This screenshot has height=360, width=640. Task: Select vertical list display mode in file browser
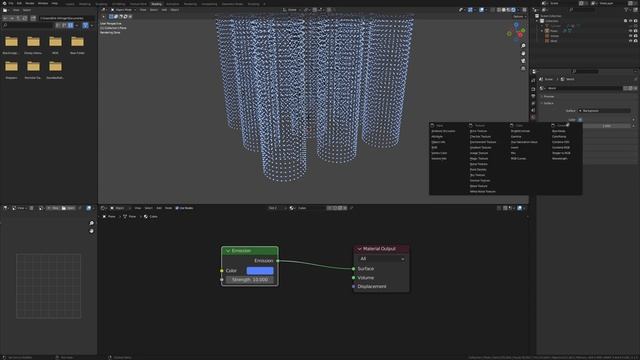click(57, 25)
